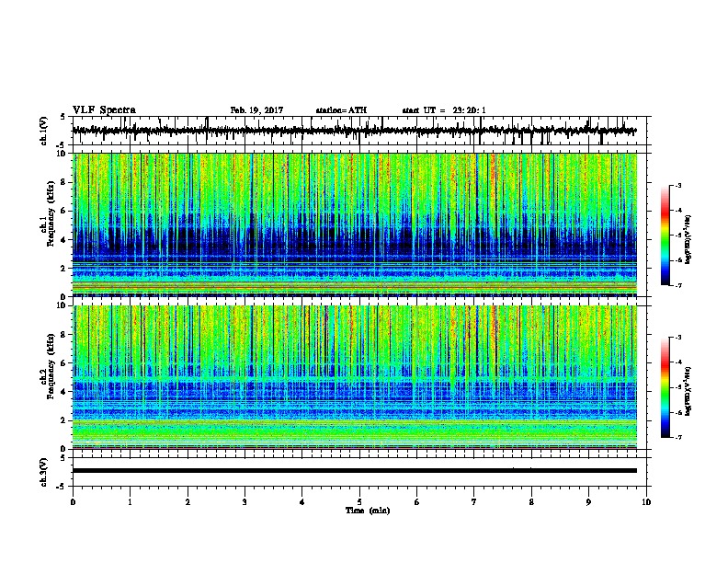Click the ch.2 spectrogram color scale bar

coord(665,387)
